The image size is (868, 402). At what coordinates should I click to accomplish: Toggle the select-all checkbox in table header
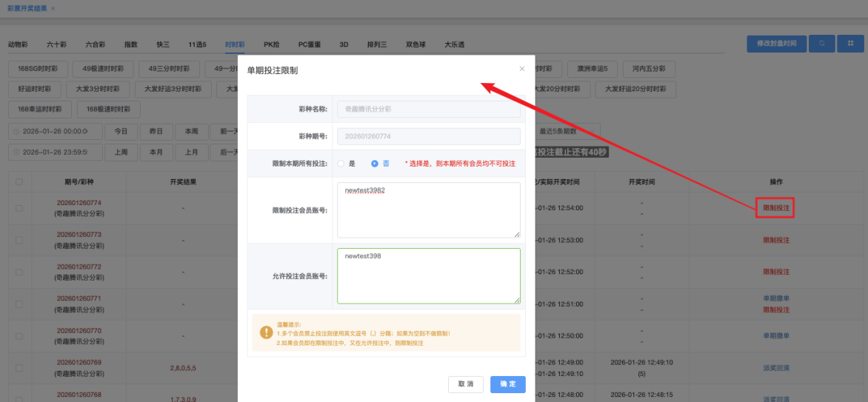(19, 181)
